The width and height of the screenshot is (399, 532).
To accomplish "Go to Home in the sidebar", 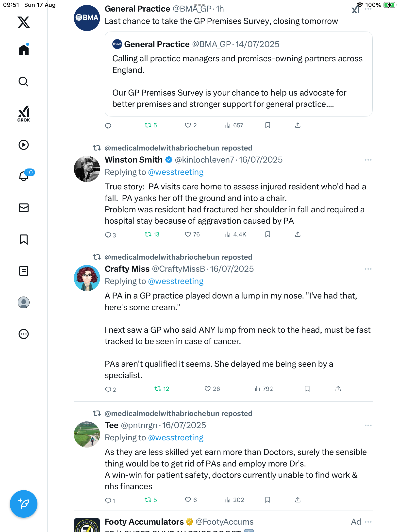I will [24, 50].
